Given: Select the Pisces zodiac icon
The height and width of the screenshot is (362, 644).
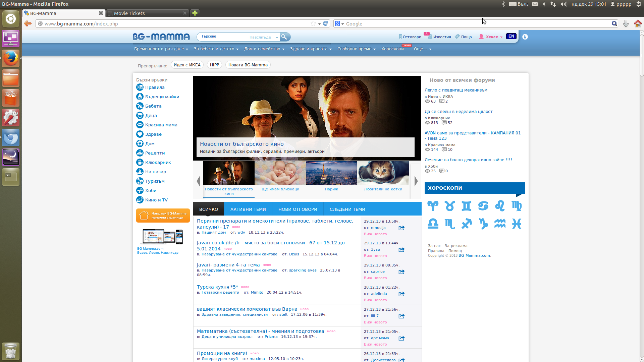Looking at the screenshot, I should [517, 224].
